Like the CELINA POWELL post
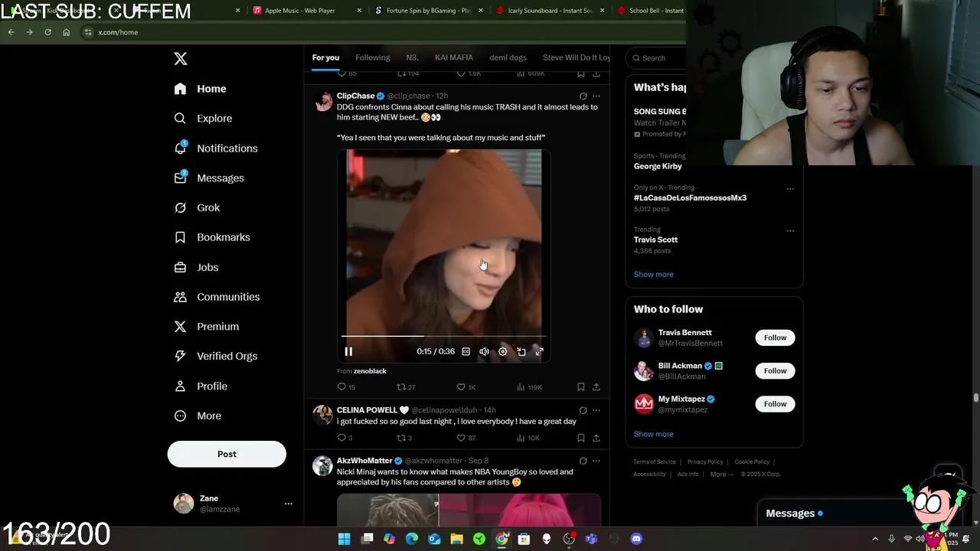 (465, 438)
